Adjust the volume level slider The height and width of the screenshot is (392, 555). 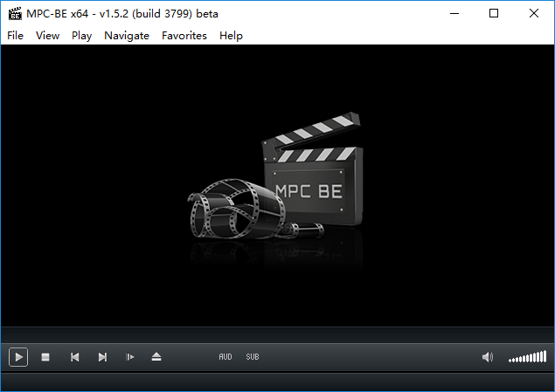coord(527,357)
